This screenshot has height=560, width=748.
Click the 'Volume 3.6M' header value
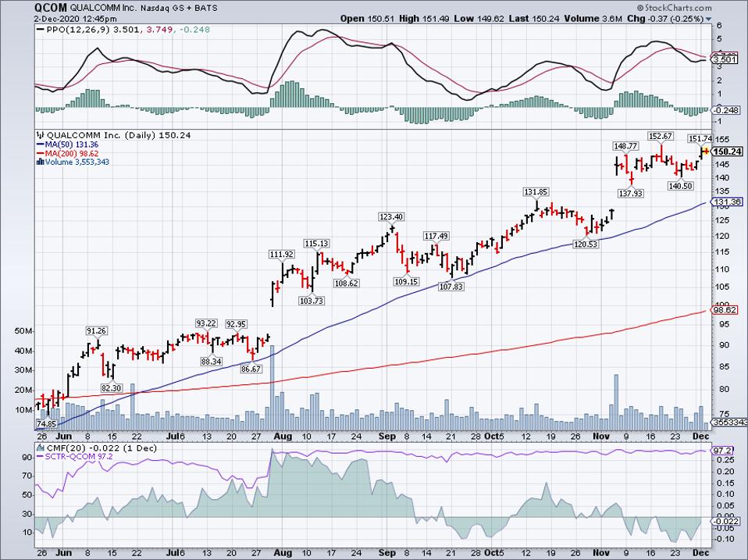pos(593,19)
